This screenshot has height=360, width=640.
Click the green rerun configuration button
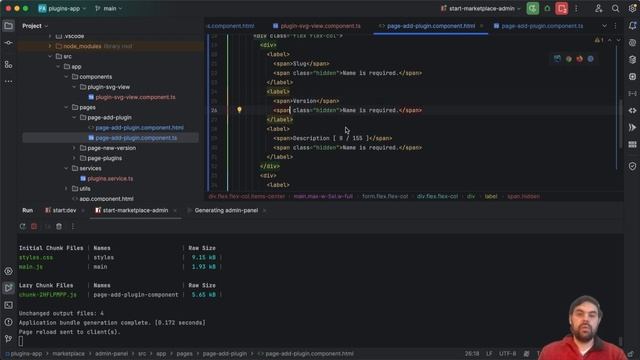coord(532,9)
